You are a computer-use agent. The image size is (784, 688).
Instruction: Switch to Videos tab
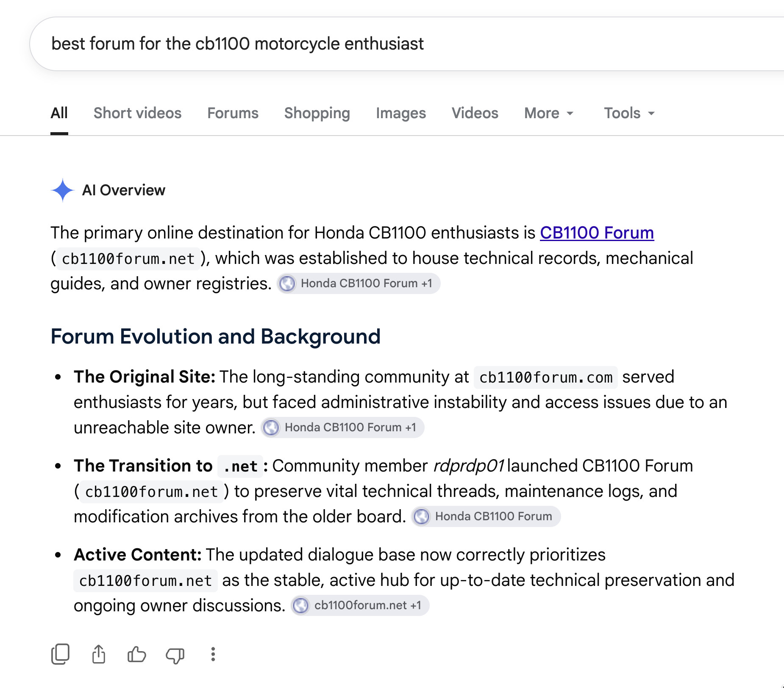[475, 113]
